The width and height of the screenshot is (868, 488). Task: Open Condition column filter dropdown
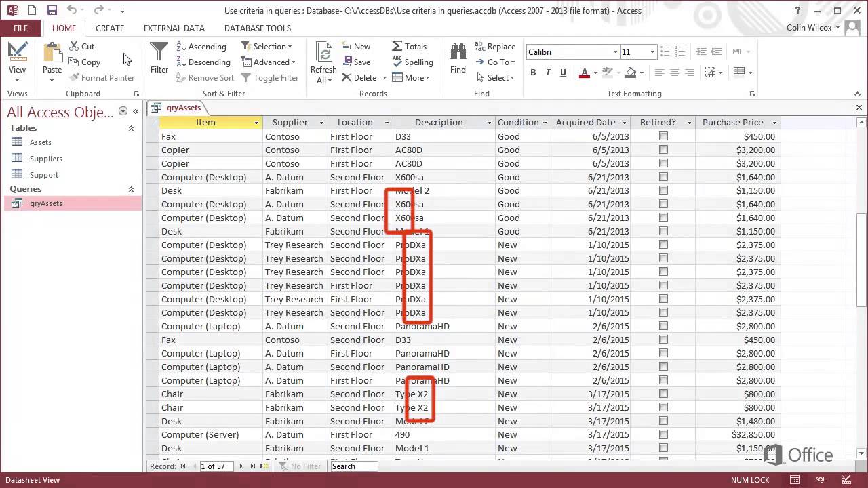545,123
